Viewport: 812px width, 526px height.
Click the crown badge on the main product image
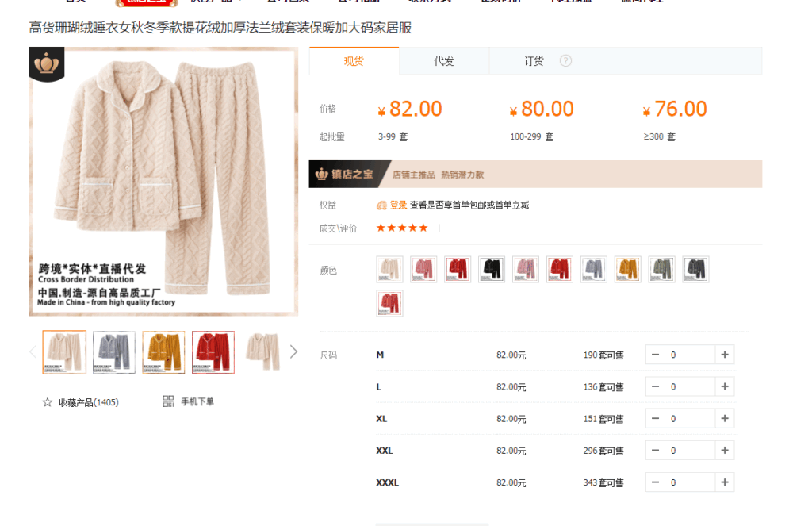tap(47, 63)
